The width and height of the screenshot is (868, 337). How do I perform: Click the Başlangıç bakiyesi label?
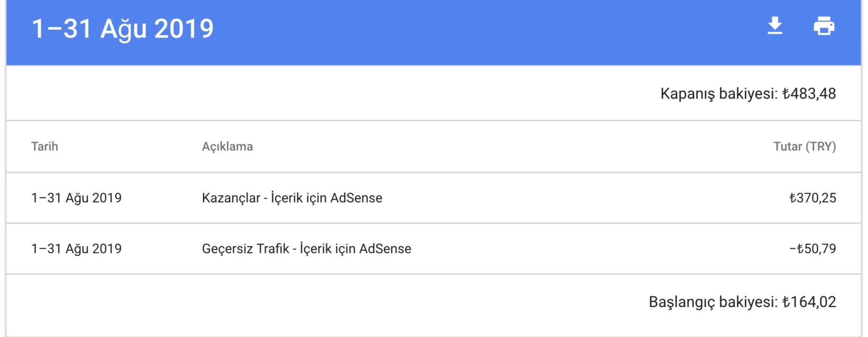click(713, 302)
